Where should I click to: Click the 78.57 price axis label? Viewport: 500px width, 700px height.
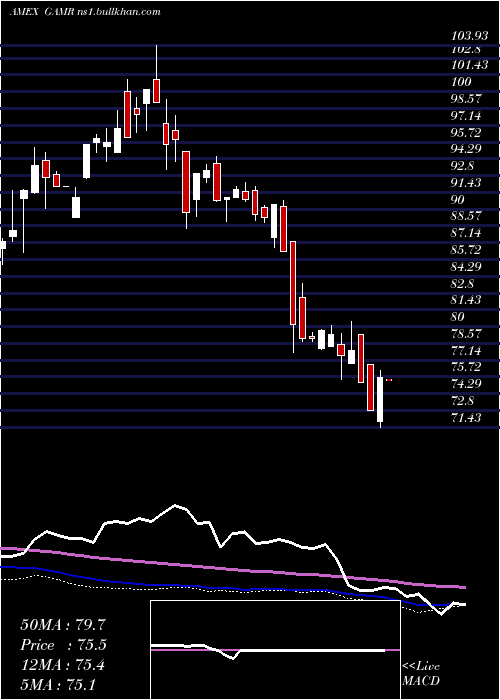pos(467,334)
